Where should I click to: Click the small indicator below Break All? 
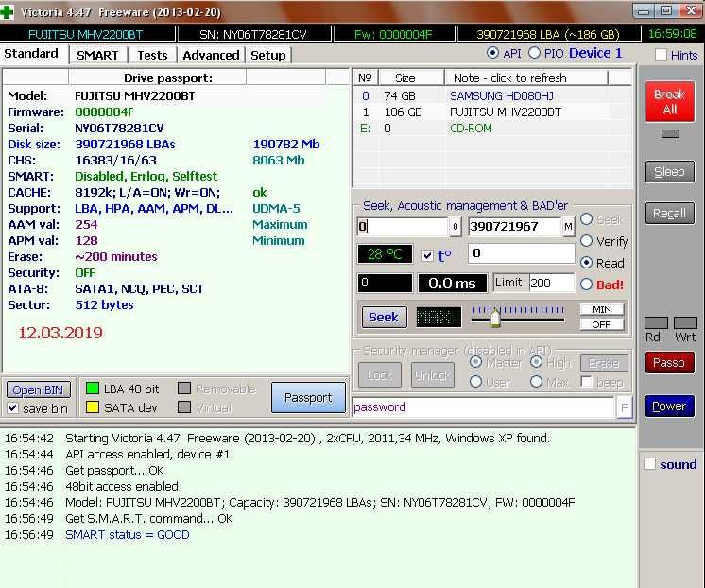click(670, 134)
